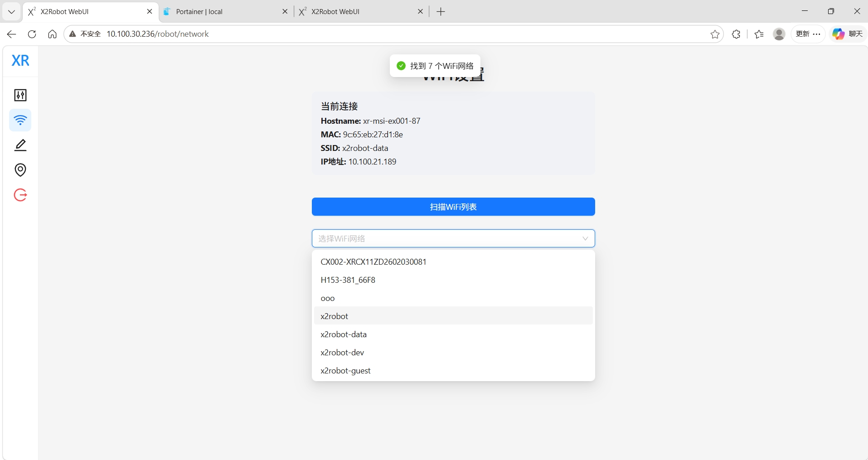Open the control settings sliders icon in sidebar
Image resolution: width=868 pixels, height=460 pixels.
pos(20,95)
